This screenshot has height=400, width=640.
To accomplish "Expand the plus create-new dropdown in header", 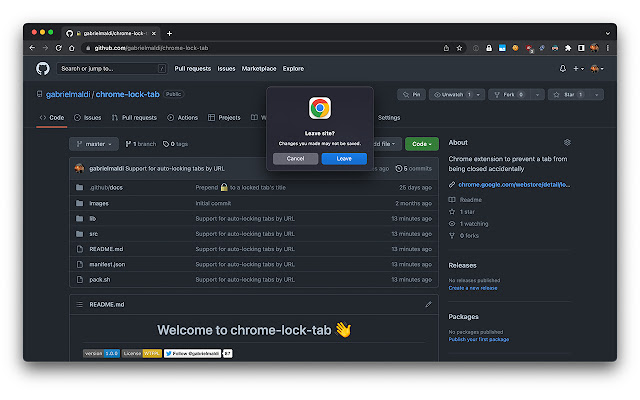I will [579, 68].
